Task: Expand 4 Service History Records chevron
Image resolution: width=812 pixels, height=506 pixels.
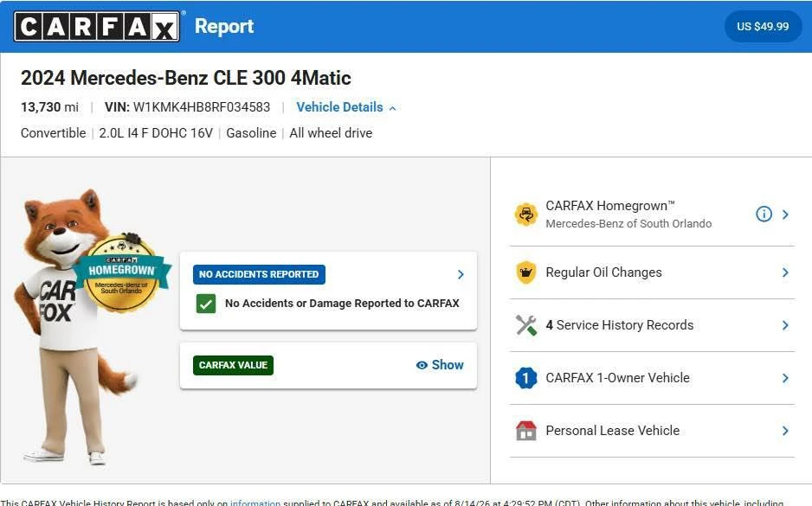Action: (x=785, y=325)
